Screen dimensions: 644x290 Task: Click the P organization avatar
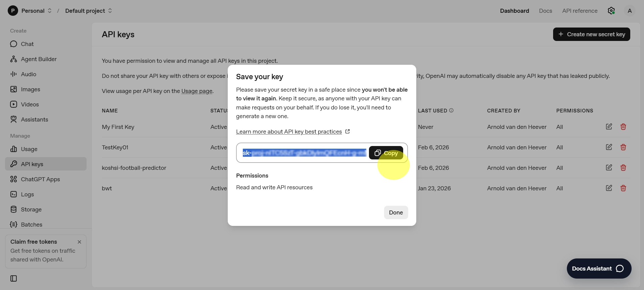click(x=13, y=11)
